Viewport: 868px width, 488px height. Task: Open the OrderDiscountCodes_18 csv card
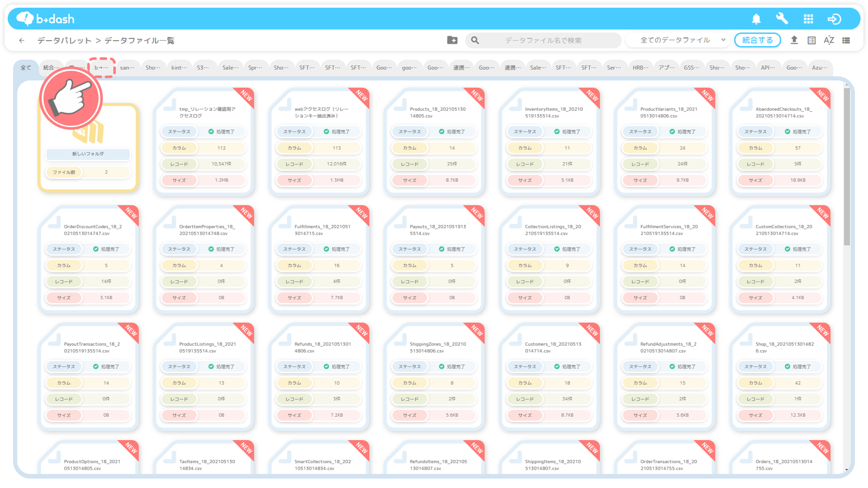(88, 260)
